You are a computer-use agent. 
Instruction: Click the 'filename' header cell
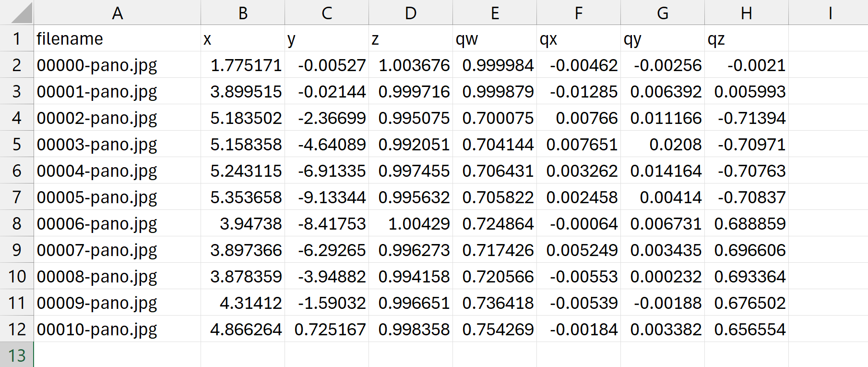[x=117, y=38]
